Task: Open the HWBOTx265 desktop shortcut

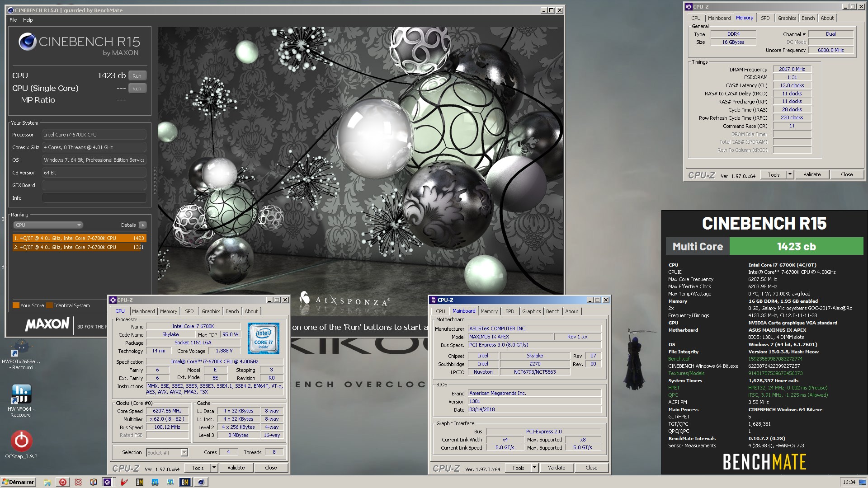Action: pos(21,355)
